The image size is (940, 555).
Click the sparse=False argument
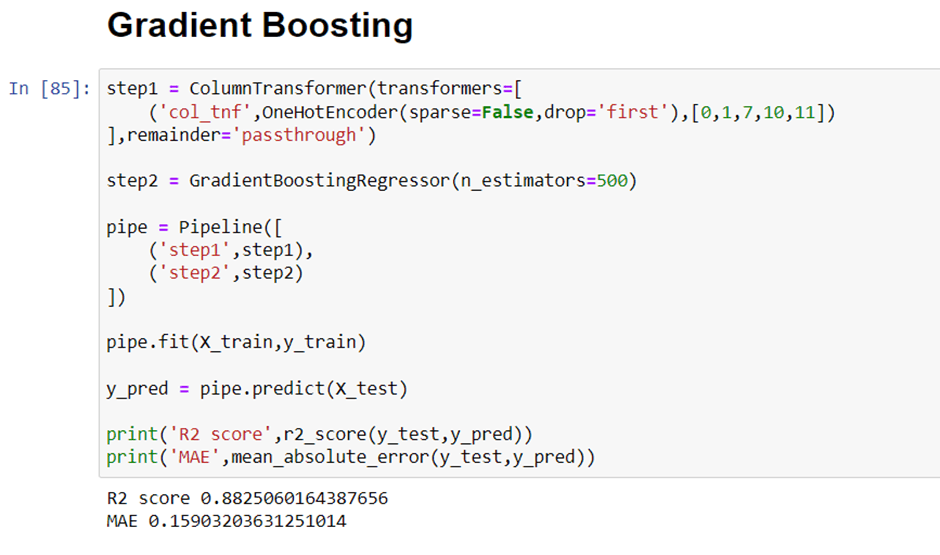(x=471, y=112)
